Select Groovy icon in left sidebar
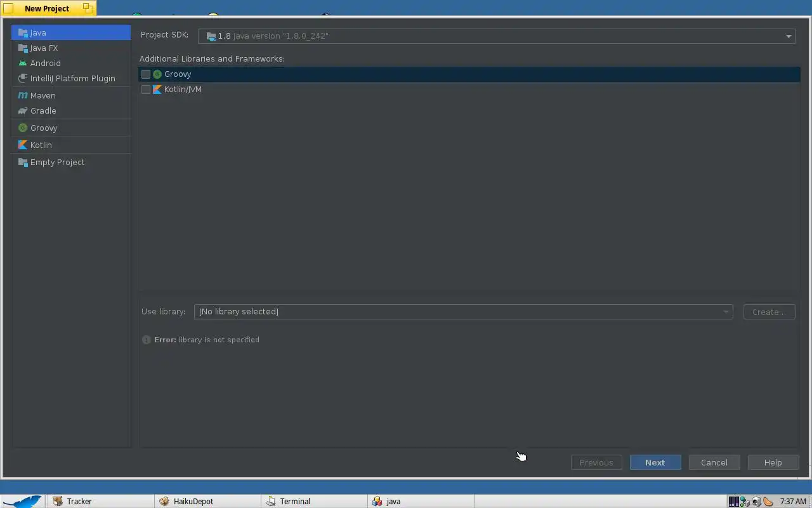The width and height of the screenshot is (812, 508). pyautogui.click(x=23, y=128)
